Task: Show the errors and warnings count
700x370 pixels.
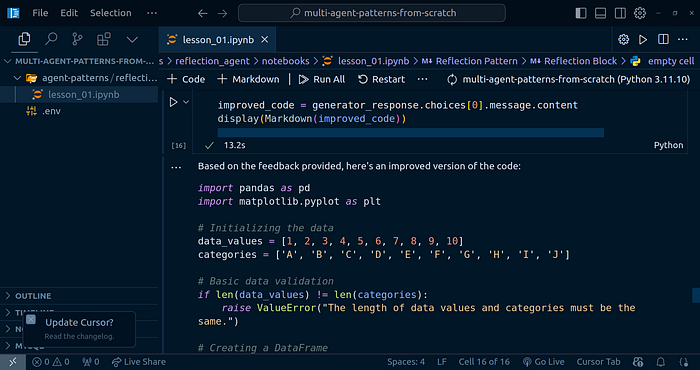Action: click(51, 362)
